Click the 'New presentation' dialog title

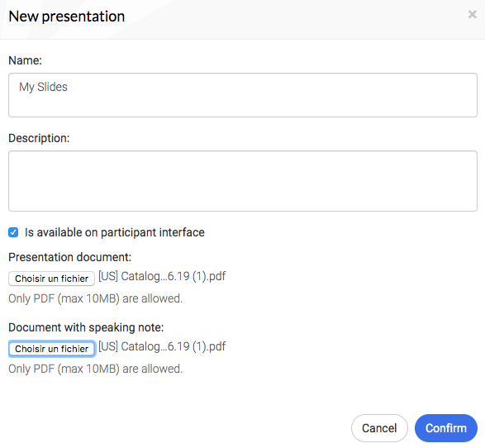[x=66, y=17]
